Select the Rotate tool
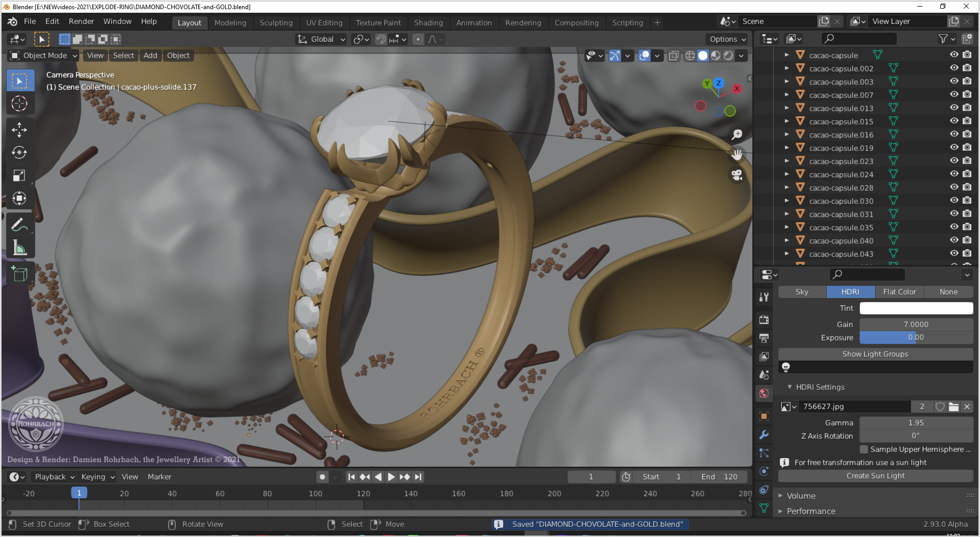The height and width of the screenshot is (537, 980). tap(19, 152)
